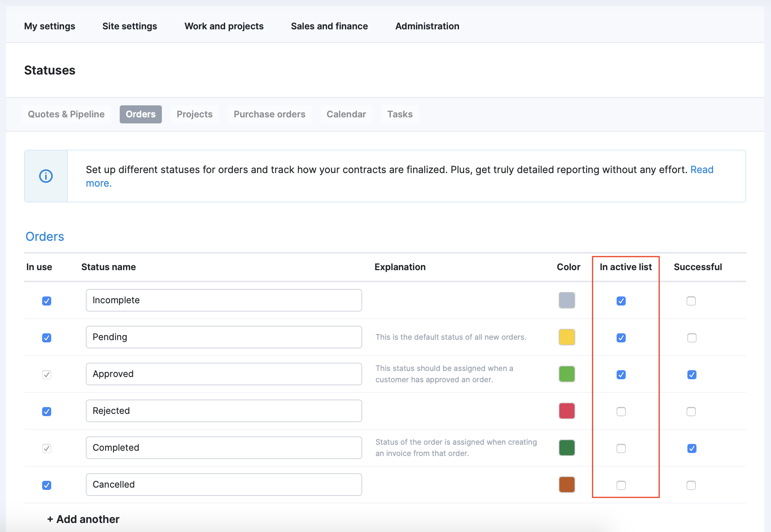Viewport: 771px width, 532px height.
Task: Uncheck In use for Incomplete status
Action: click(x=47, y=301)
